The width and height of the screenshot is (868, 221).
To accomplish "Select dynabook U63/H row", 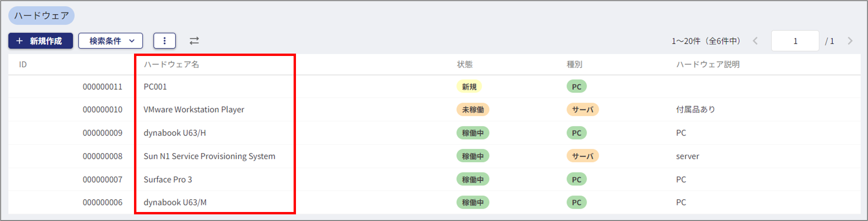I will tap(175, 133).
